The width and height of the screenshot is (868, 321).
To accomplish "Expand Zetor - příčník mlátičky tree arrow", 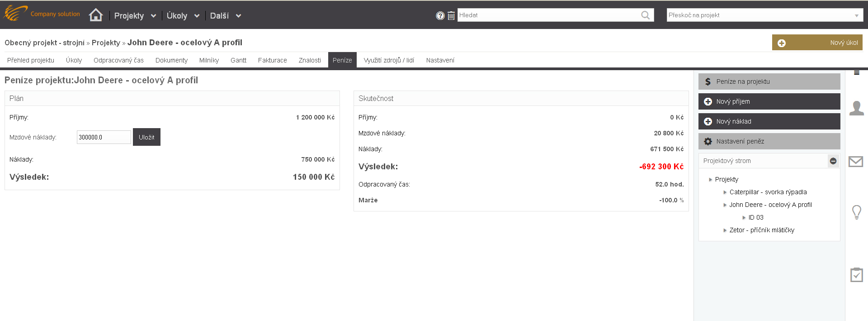I will point(725,230).
